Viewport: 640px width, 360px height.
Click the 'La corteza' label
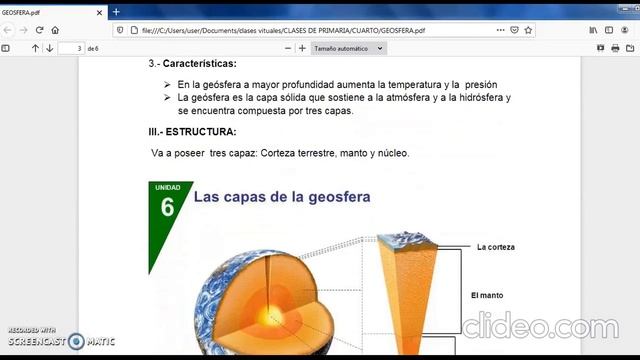496,247
